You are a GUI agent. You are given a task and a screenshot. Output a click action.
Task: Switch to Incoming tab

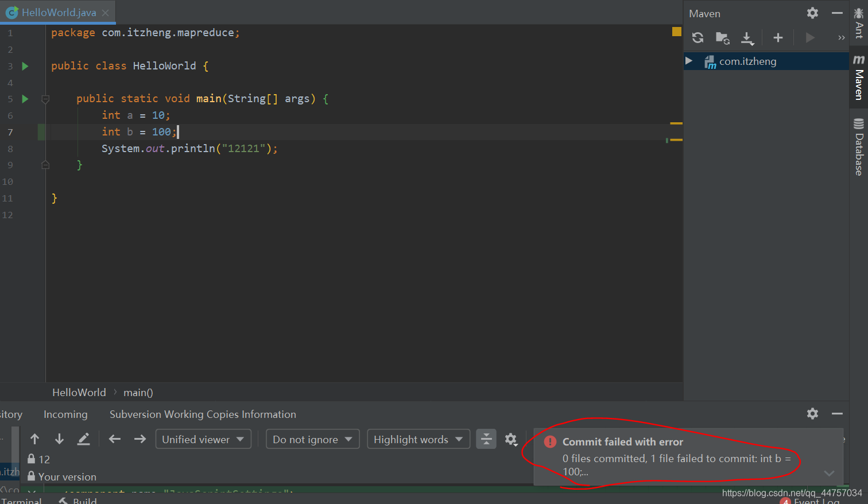pos(65,414)
